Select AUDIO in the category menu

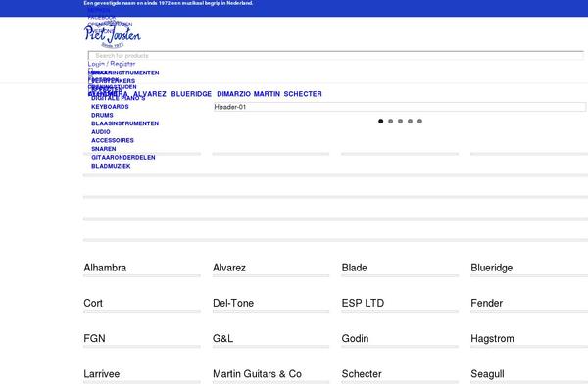pyautogui.click(x=101, y=132)
